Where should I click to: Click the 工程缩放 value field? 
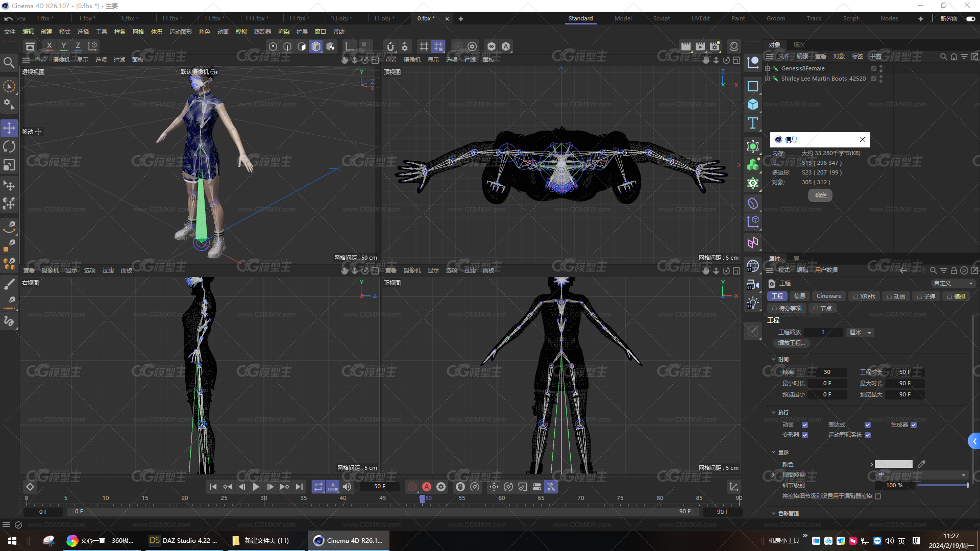823,333
